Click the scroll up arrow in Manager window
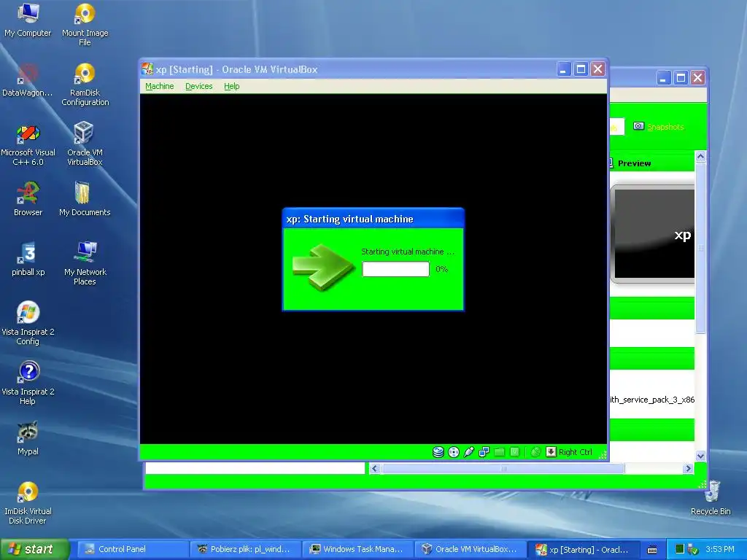Screen dimensions: 747x560 click(700, 156)
